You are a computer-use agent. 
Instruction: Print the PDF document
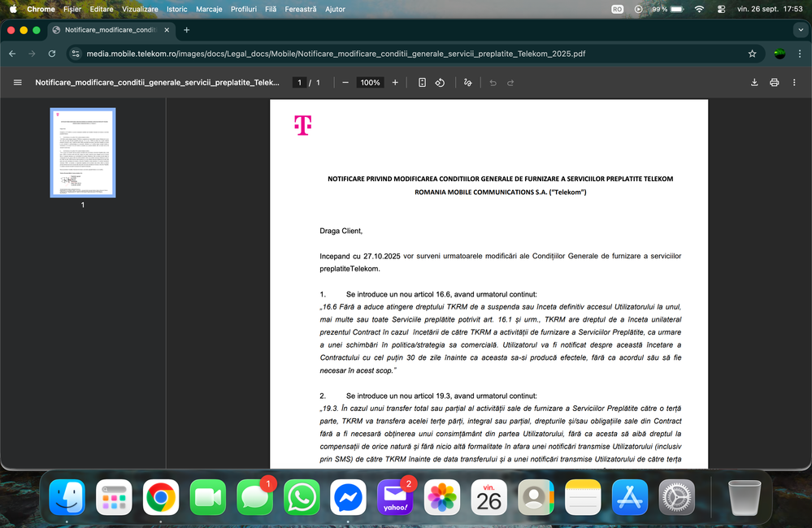click(775, 83)
